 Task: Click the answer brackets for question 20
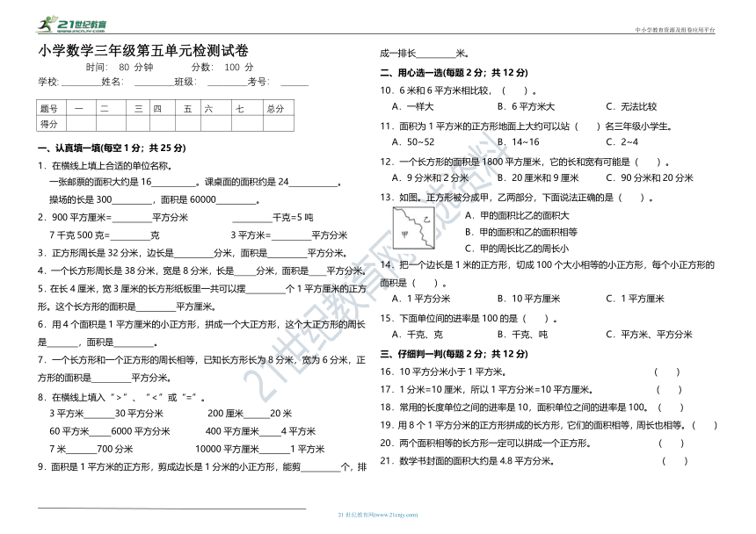(x=671, y=443)
